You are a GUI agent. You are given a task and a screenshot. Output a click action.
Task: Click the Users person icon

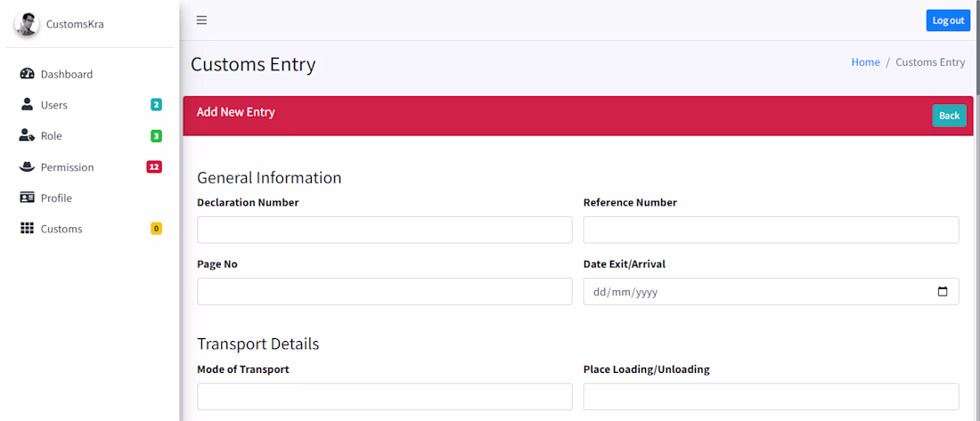(27, 105)
